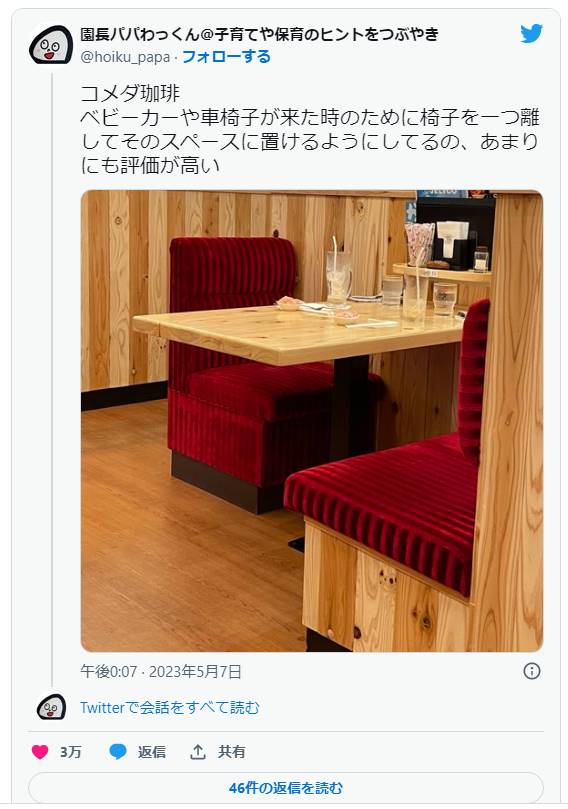Click the 共有 share label

[231, 752]
